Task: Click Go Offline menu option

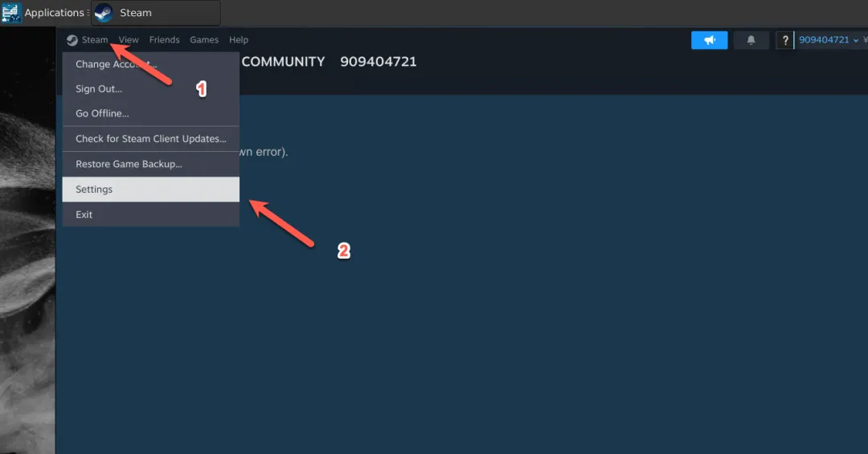Action: [102, 114]
